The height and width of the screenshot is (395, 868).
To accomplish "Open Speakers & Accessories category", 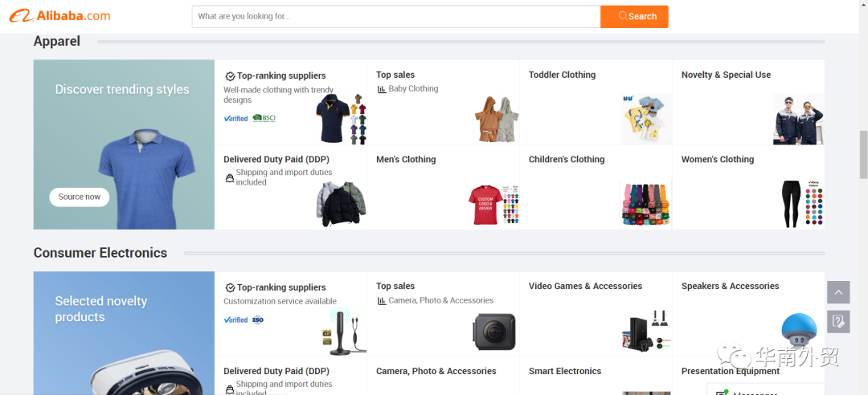I will (x=730, y=286).
